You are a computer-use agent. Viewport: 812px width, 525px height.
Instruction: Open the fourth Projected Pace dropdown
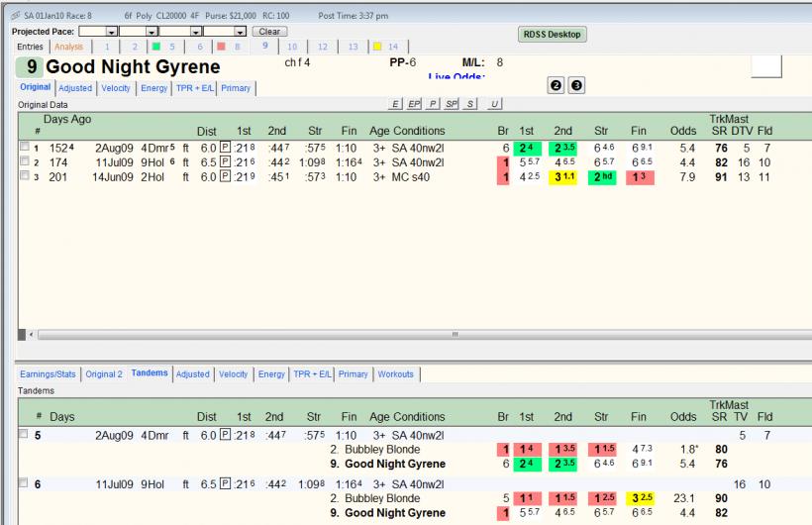point(240,32)
